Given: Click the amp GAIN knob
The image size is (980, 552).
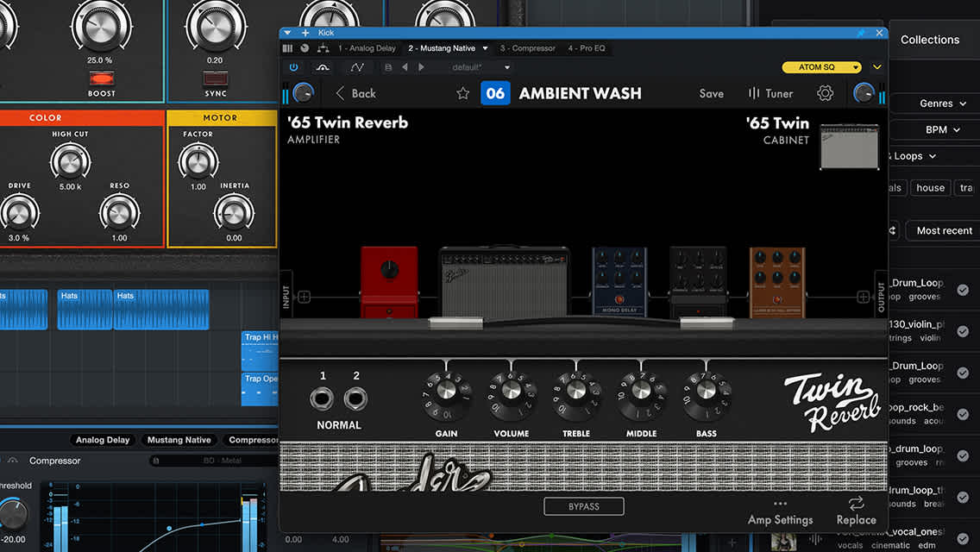Looking at the screenshot, I should tap(446, 391).
